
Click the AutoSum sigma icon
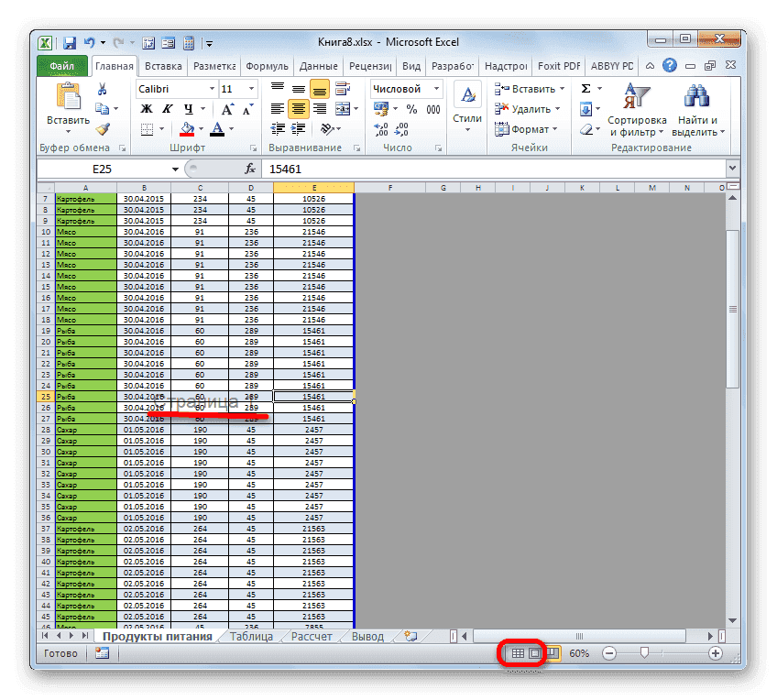click(586, 89)
